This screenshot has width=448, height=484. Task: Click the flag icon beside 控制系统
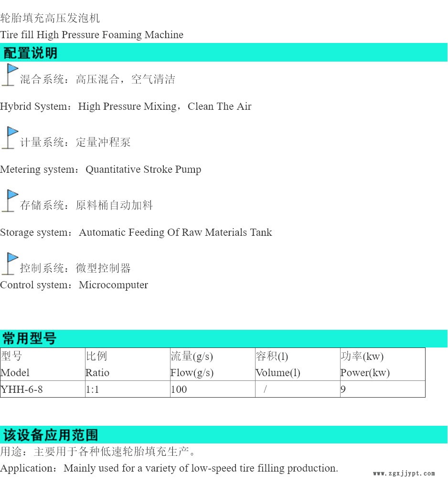coord(10,264)
